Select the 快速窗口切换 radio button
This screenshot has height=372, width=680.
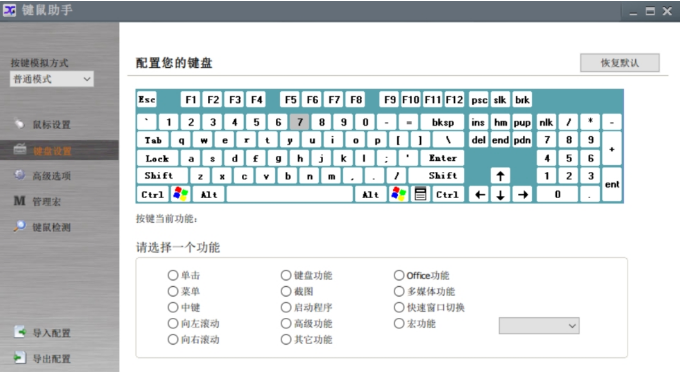[x=399, y=307]
